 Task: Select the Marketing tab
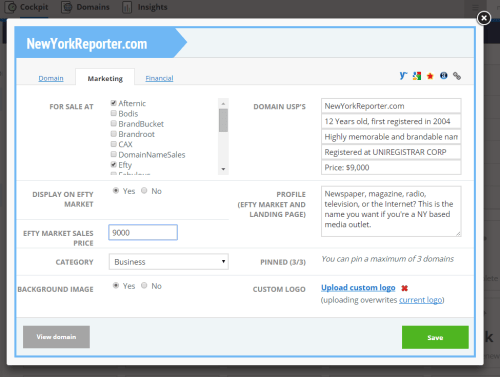[x=105, y=79]
